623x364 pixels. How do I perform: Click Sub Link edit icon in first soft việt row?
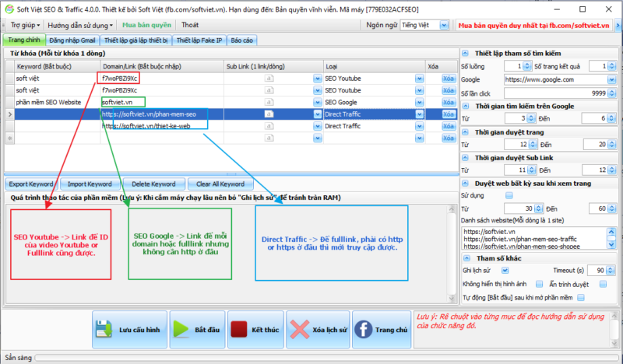(x=269, y=79)
